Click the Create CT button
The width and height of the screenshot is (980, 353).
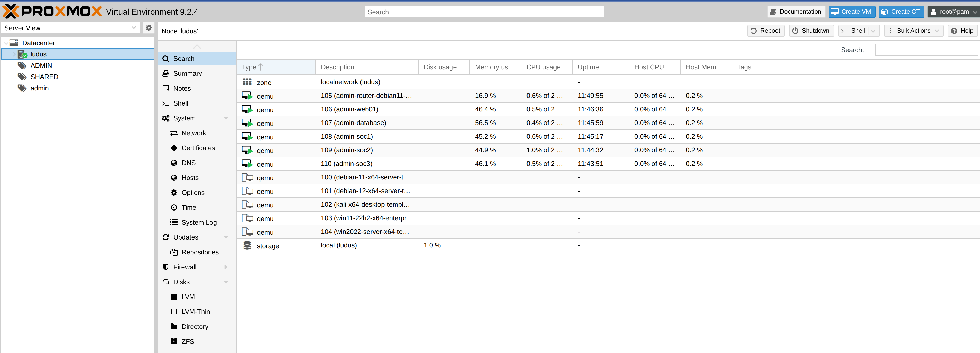coord(901,12)
